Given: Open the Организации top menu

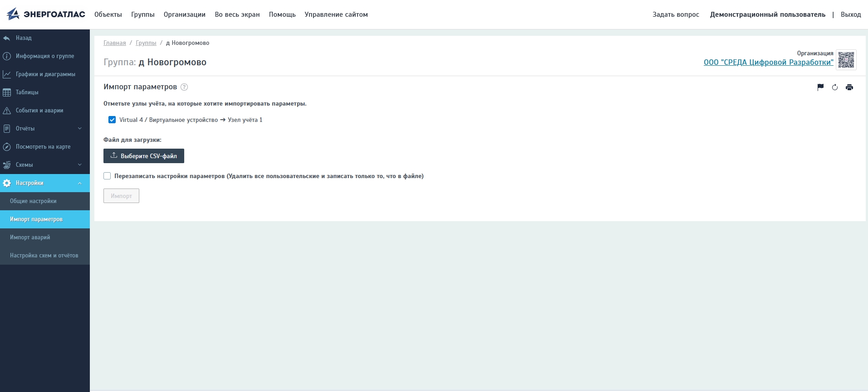Looking at the screenshot, I should 185,15.
